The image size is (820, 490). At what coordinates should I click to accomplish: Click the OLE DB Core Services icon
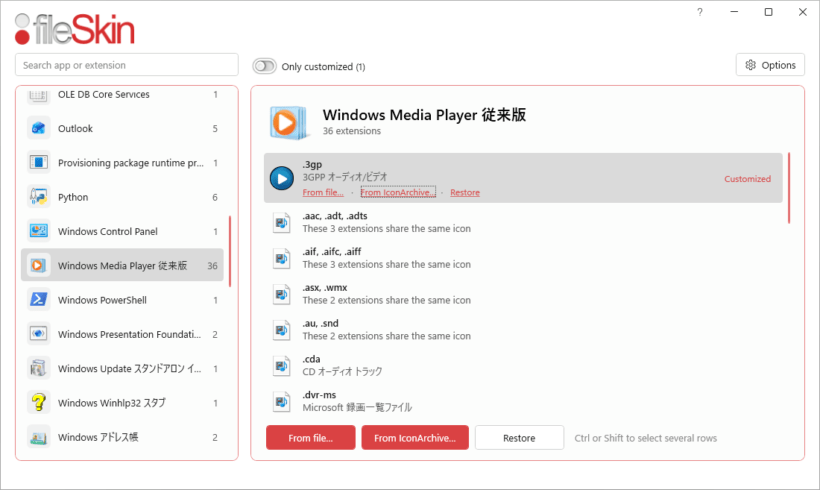coord(38,95)
